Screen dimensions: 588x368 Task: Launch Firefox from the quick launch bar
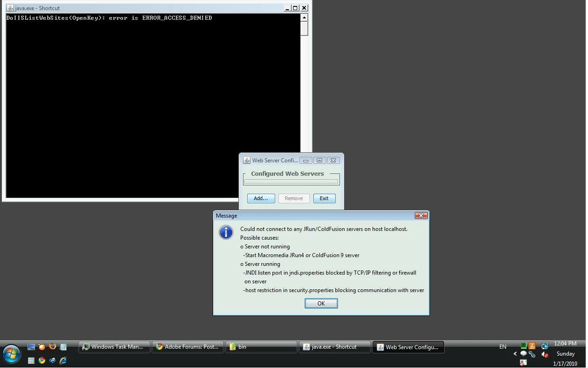52,346
